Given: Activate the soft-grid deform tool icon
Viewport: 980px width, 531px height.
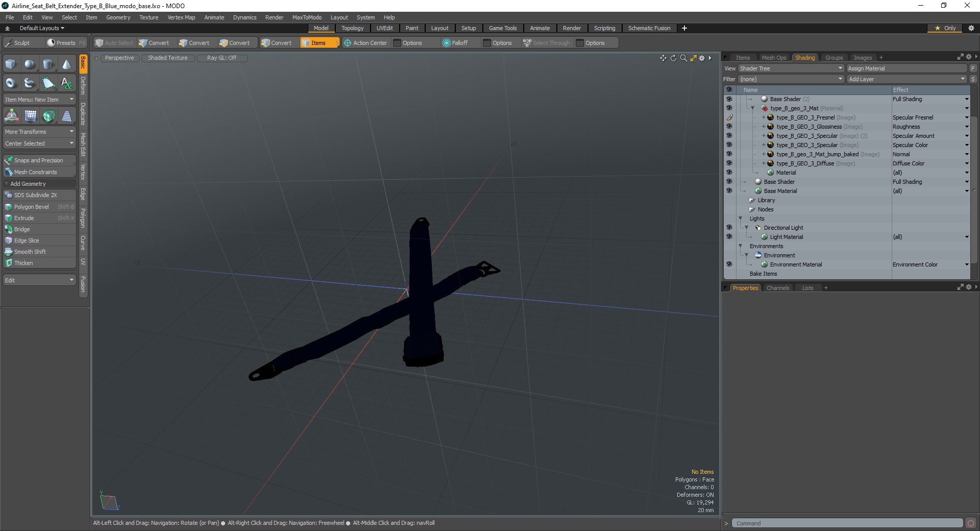Looking at the screenshot, I should [30, 116].
